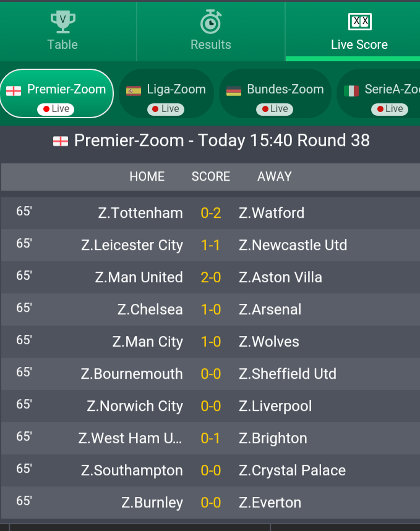Click the HOME column header
Viewport: 420px width, 531px height.
[147, 176]
